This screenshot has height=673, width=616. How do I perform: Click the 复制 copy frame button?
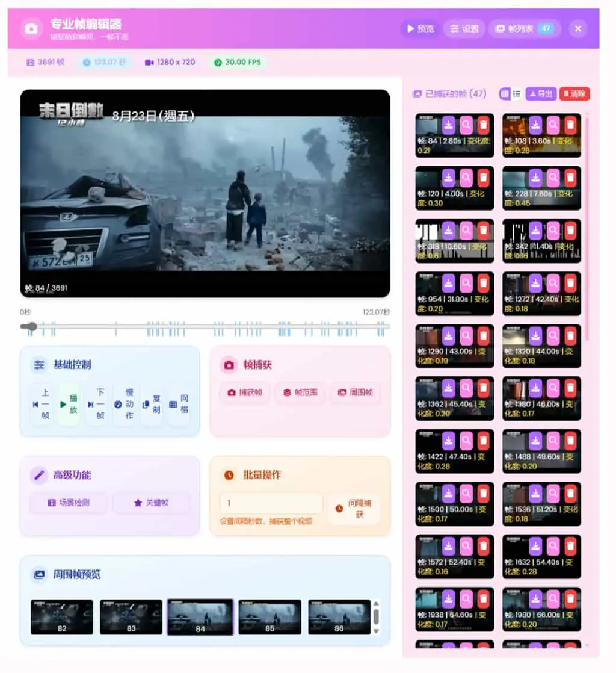pos(151,404)
